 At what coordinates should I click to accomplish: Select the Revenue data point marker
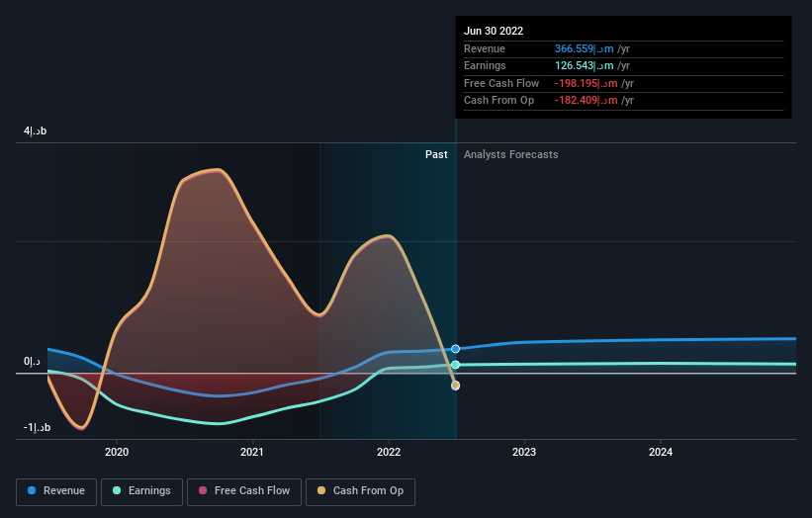click(455, 349)
